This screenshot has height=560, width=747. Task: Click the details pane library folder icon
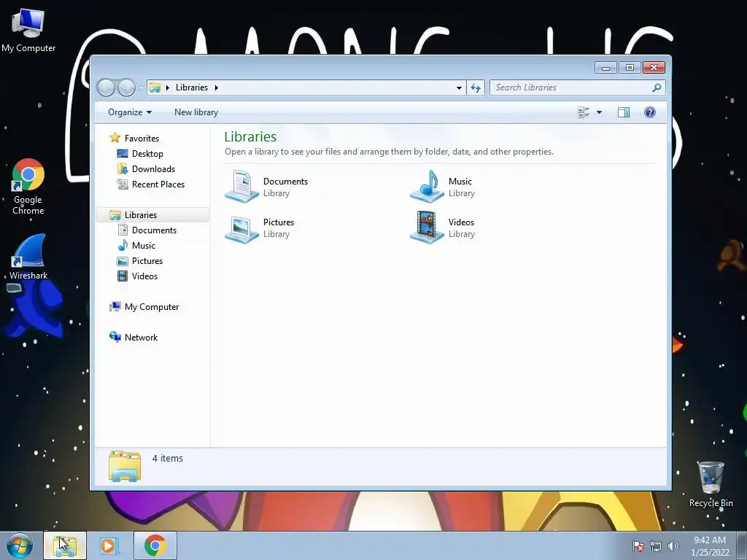click(124, 466)
